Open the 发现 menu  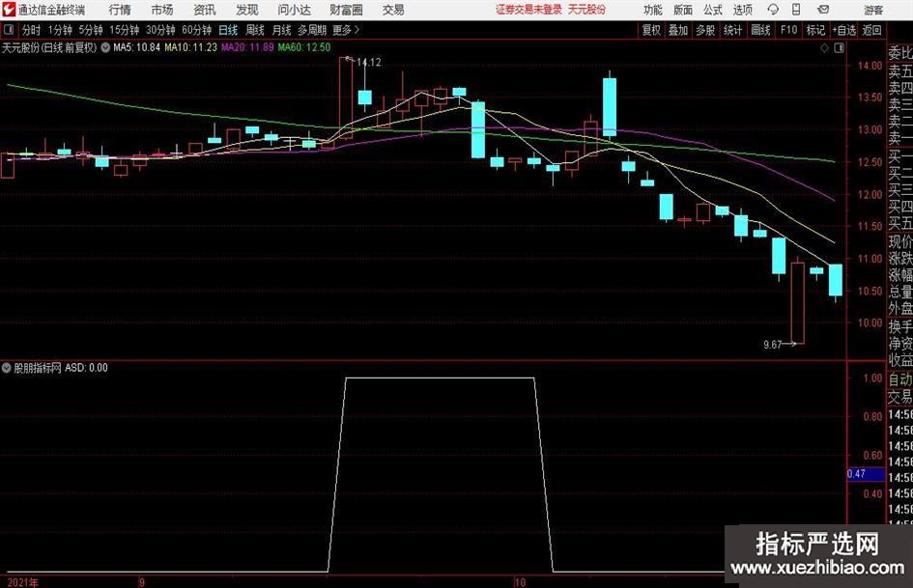click(247, 10)
